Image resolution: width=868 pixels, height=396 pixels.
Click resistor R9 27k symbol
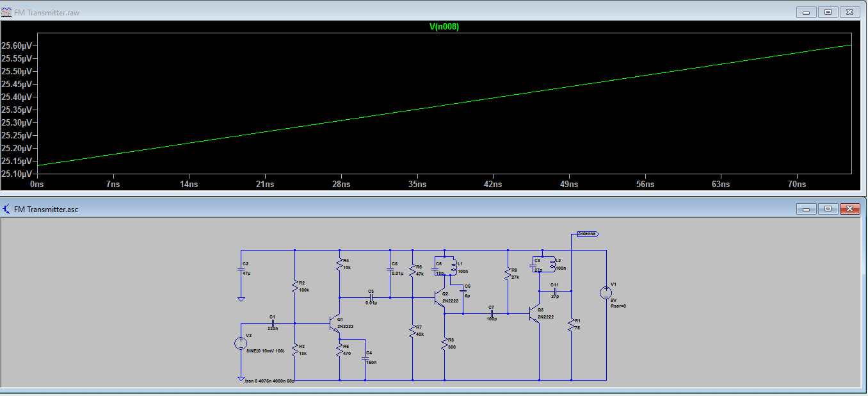(x=508, y=272)
